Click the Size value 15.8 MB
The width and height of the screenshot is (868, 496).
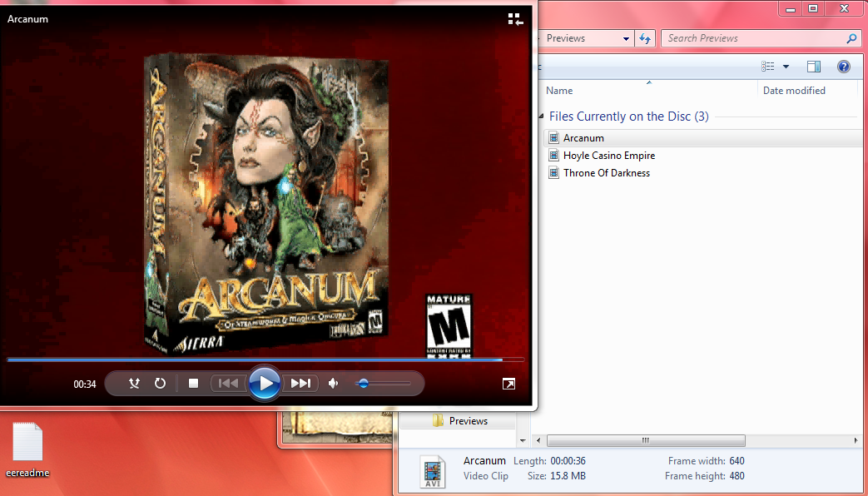click(568, 476)
